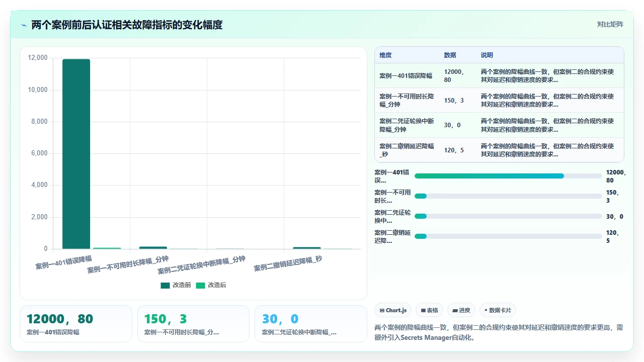Viewport: 644px width, 362px height.
Task: Select the 数据卡片 tag
Action: (497, 310)
